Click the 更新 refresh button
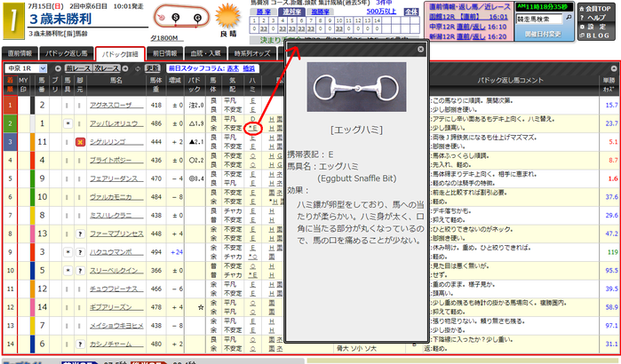 click(x=152, y=68)
